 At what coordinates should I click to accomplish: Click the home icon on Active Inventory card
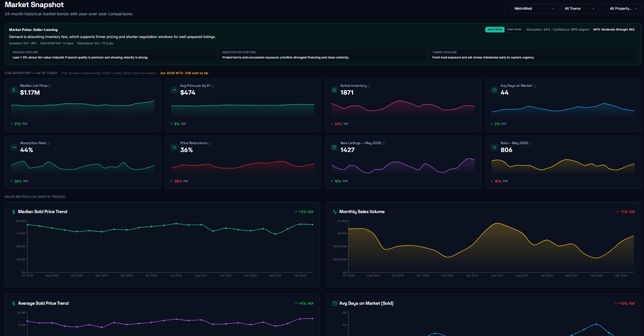tap(334, 90)
